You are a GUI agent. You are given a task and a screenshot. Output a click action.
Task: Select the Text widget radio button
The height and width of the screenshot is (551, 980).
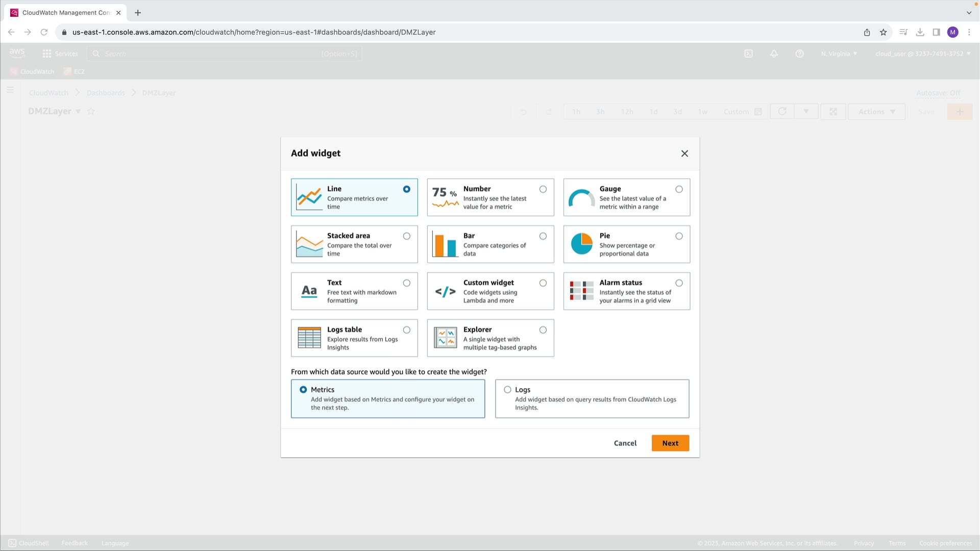click(x=407, y=283)
